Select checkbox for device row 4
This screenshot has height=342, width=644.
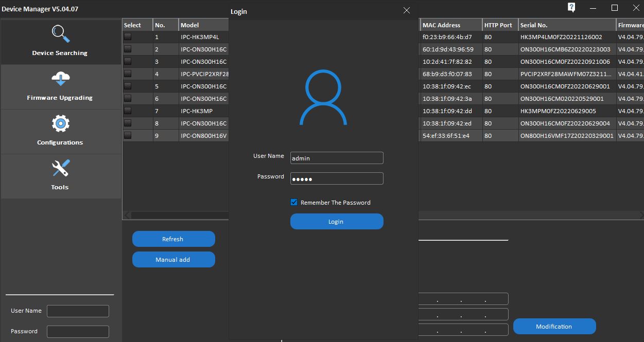point(128,74)
